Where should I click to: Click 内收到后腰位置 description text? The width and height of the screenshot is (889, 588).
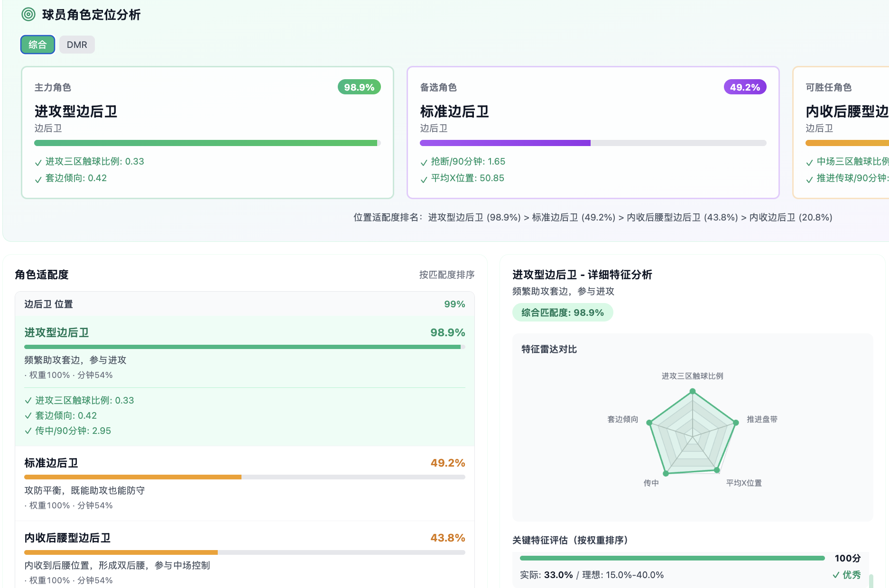[x=117, y=565]
